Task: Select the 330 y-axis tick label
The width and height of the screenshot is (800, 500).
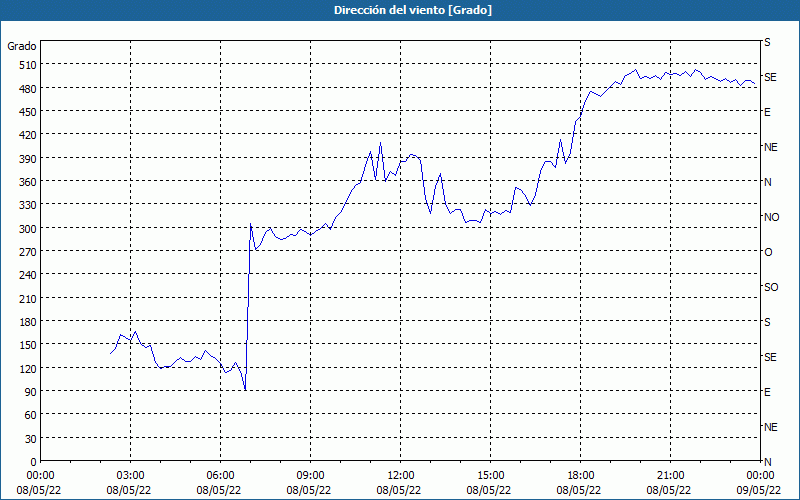Action: click(x=28, y=205)
